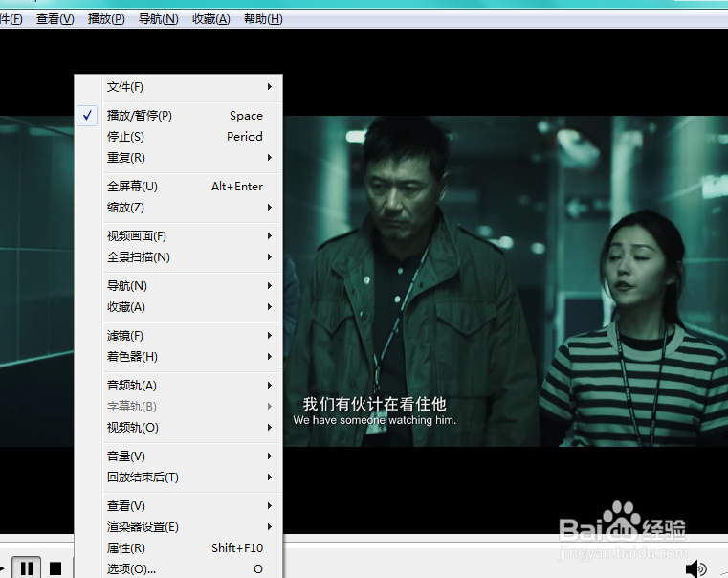Expand the 音量(V) submenu

[178, 456]
